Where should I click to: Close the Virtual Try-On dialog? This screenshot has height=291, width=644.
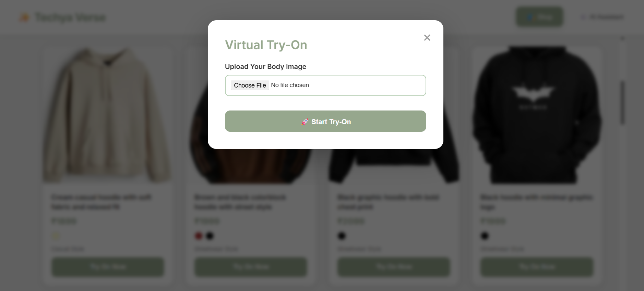click(x=427, y=38)
